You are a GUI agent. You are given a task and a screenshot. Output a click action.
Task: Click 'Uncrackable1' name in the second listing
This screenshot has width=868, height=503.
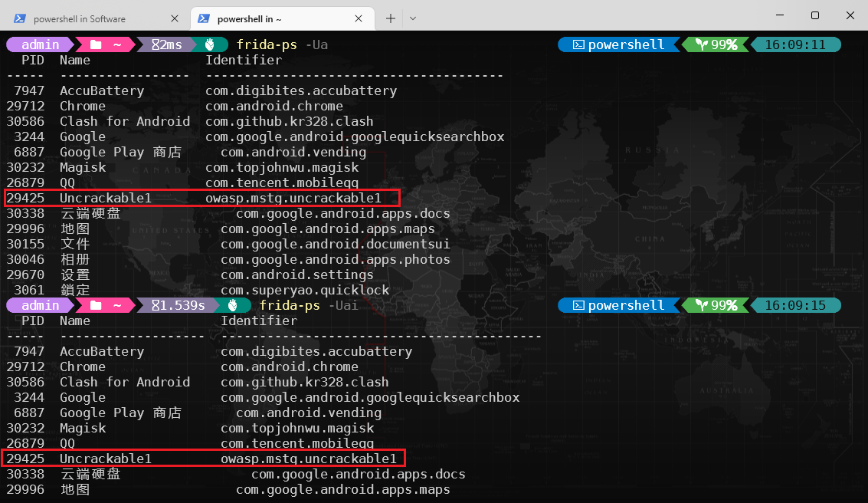(106, 459)
